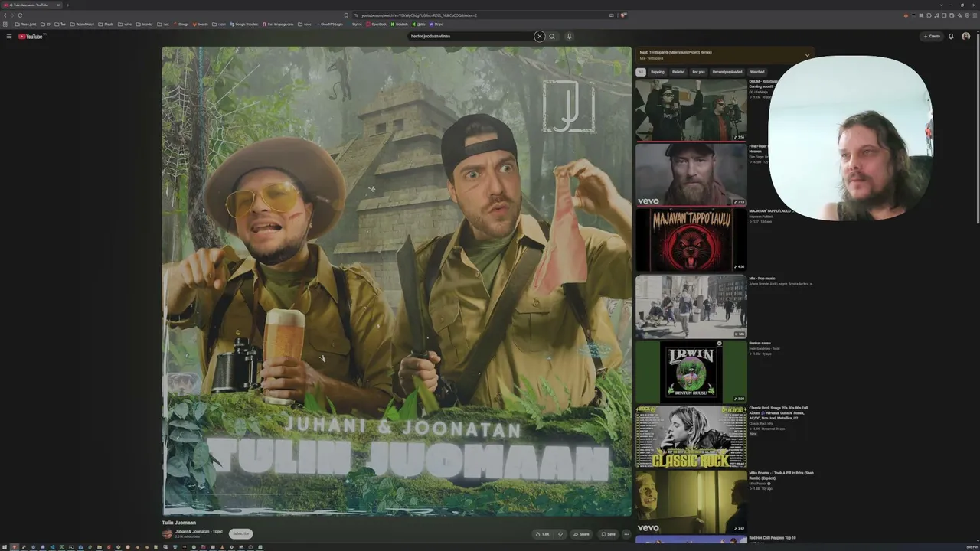980x551 pixels.
Task: Open the YouTube notifications bell
Action: click(951, 36)
